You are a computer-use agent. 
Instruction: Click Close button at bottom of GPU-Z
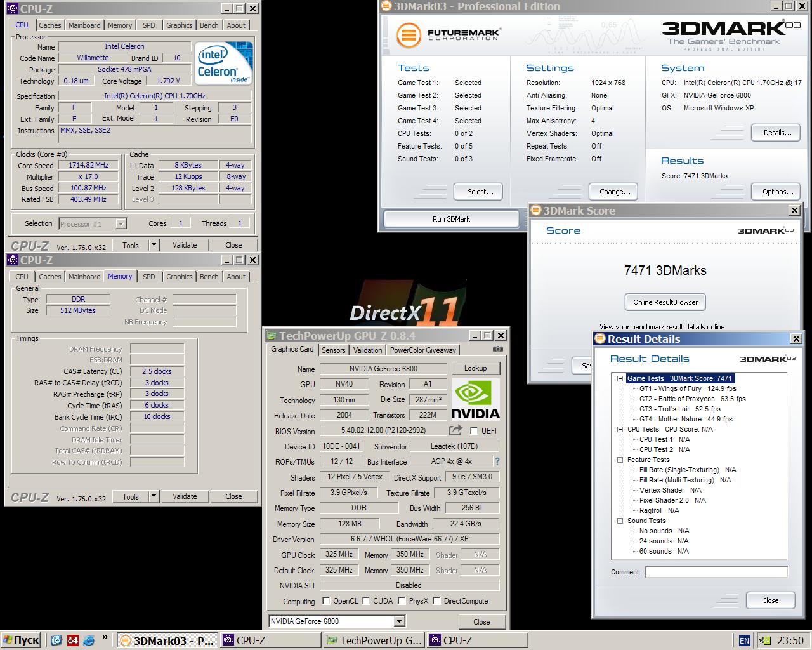pos(481,622)
